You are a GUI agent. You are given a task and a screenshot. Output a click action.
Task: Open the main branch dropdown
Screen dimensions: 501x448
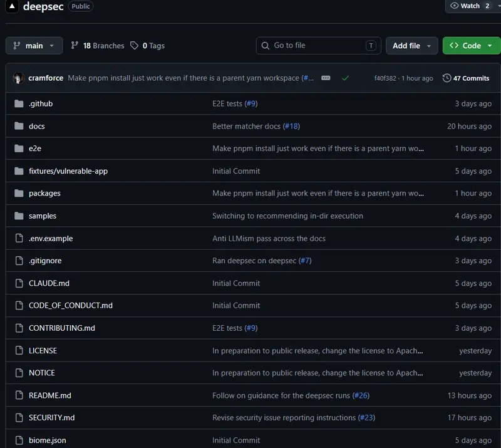(x=34, y=46)
